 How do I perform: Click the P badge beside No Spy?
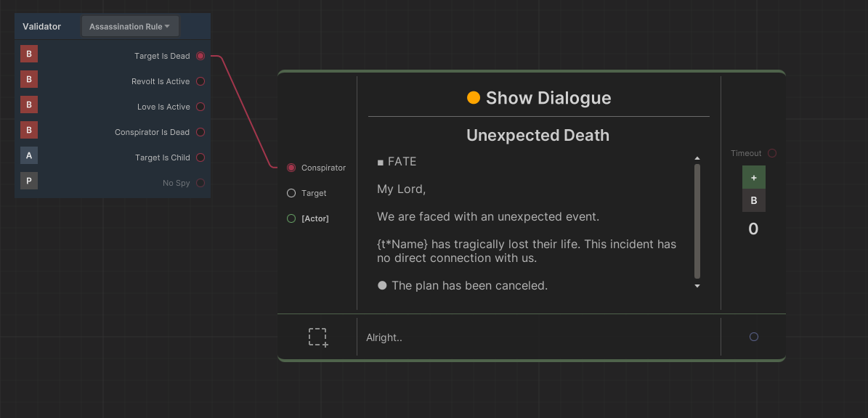click(29, 181)
